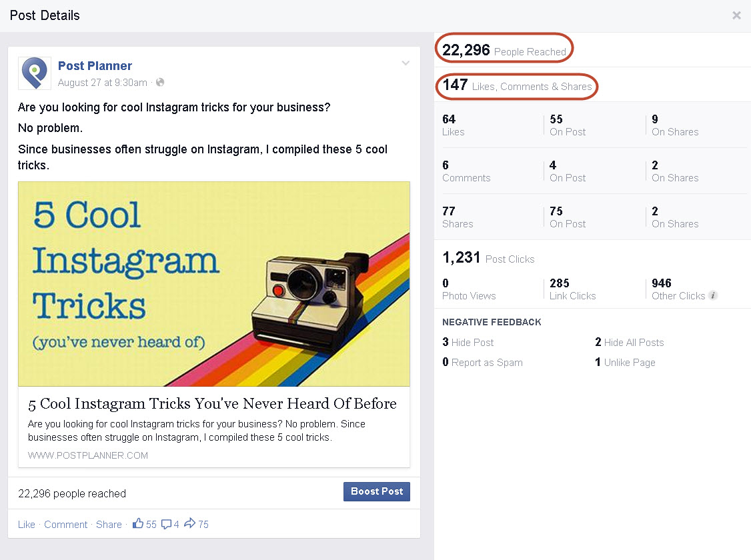The image size is (751, 560).
Task: Open the Post Planner page name link
Action: (94, 66)
